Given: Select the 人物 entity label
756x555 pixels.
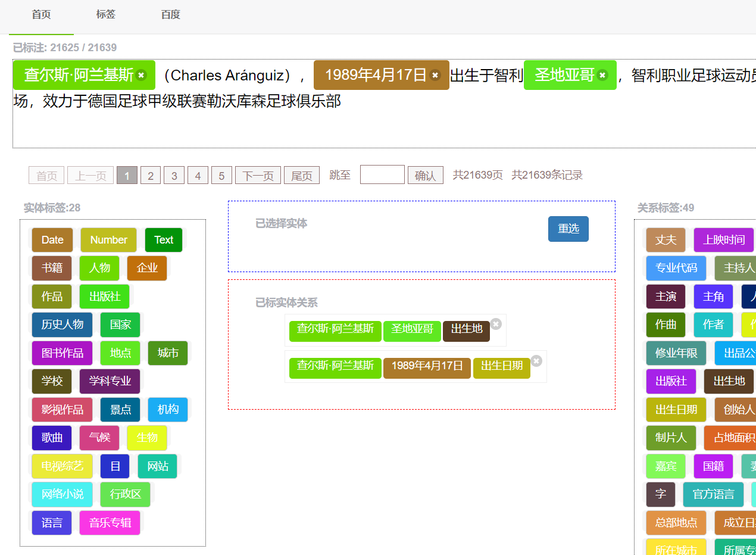Looking at the screenshot, I should pos(99,268).
